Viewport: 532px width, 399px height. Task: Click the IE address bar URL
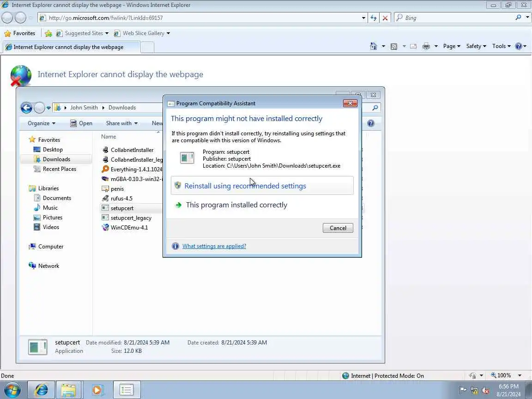pyautogui.click(x=105, y=18)
